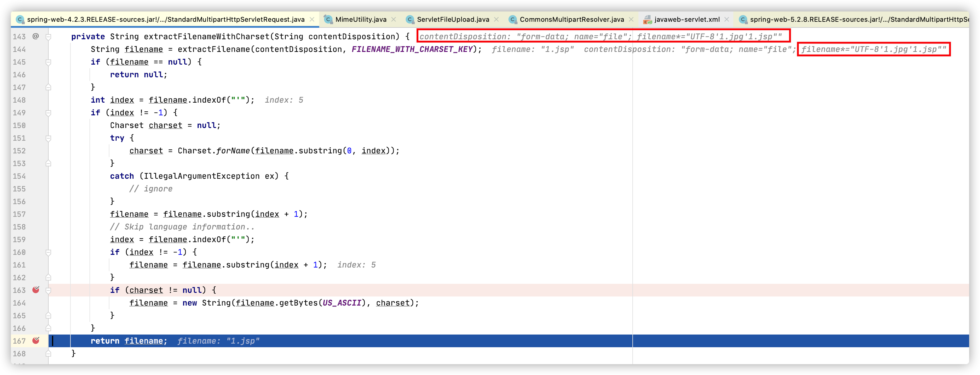Toggle the breakpoint on line 167
Screen dimensions: 980x375
36,340
